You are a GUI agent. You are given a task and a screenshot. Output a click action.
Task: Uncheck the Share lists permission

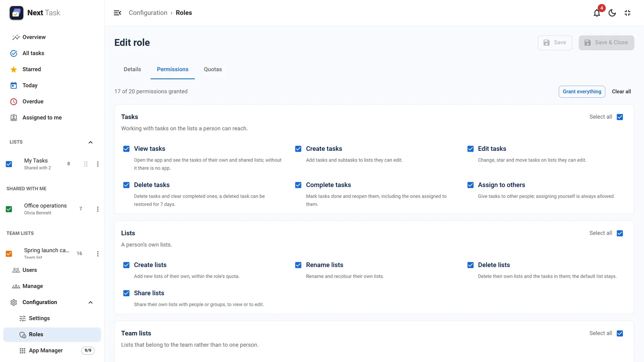[x=126, y=293]
